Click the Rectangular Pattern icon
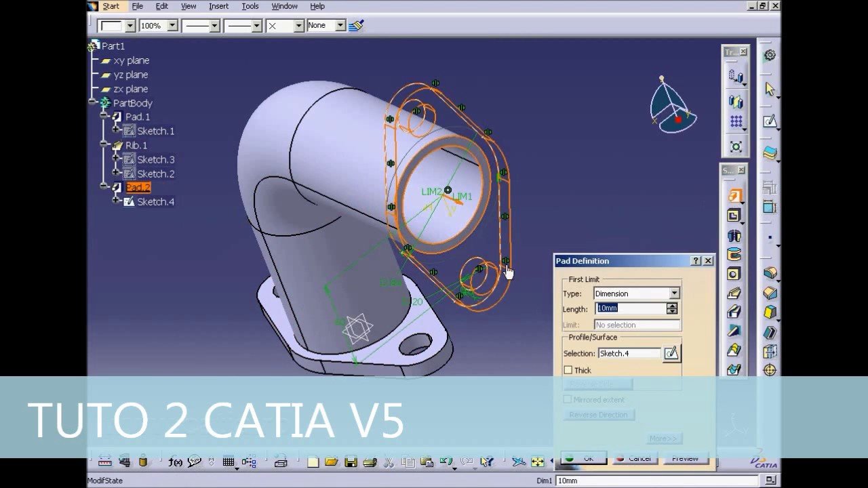This screenshot has height=488, width=868. 736,123
